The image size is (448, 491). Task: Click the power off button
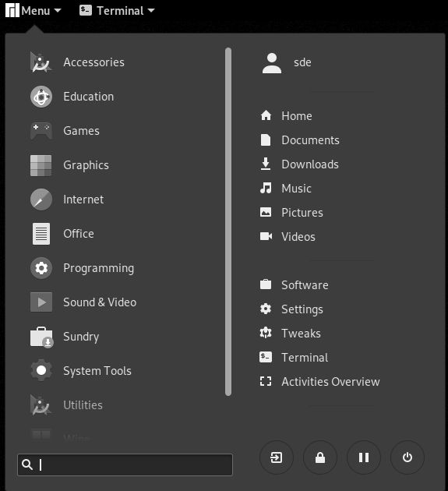click(x=407, y=457)
